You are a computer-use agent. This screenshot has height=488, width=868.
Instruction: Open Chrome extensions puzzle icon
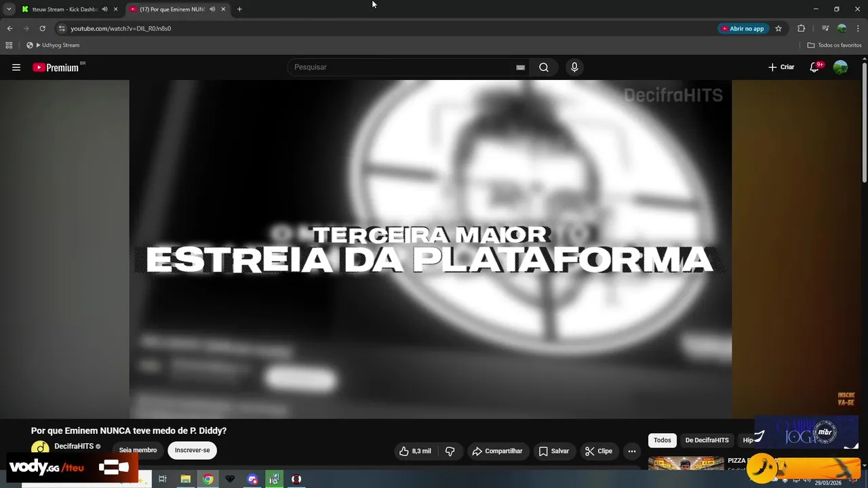(x=801, y=28)
